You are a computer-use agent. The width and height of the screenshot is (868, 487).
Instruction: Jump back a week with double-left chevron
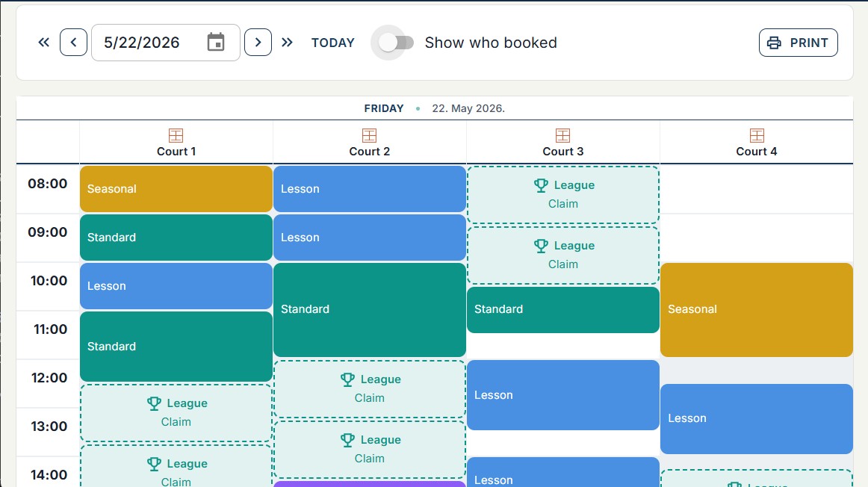click(44, 43)
